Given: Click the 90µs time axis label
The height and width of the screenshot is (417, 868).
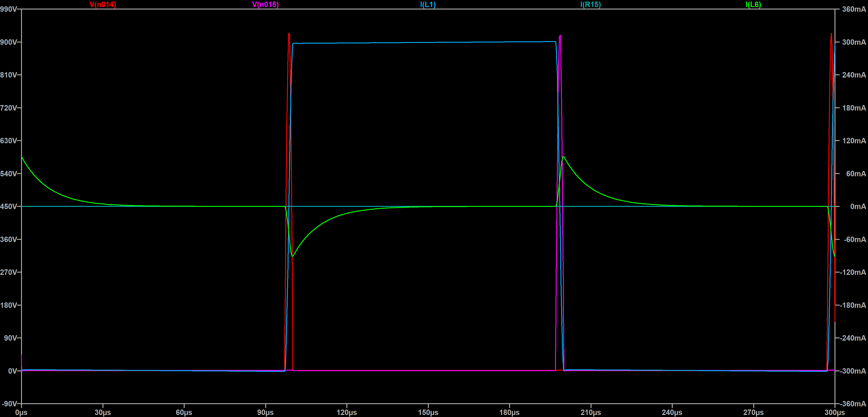Looking at the screenshot, I should [x=265, y=412].
